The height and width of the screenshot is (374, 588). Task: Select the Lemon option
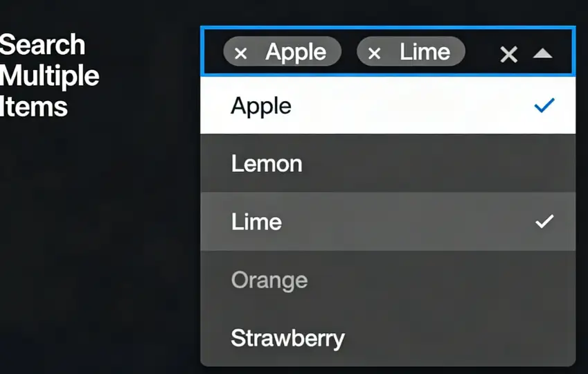[x=267, y=164]
